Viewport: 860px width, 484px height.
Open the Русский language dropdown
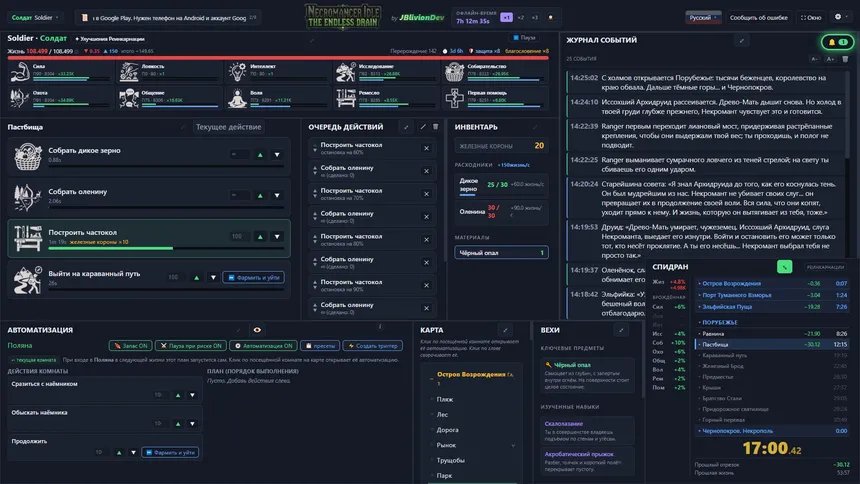tap(703, 18)
